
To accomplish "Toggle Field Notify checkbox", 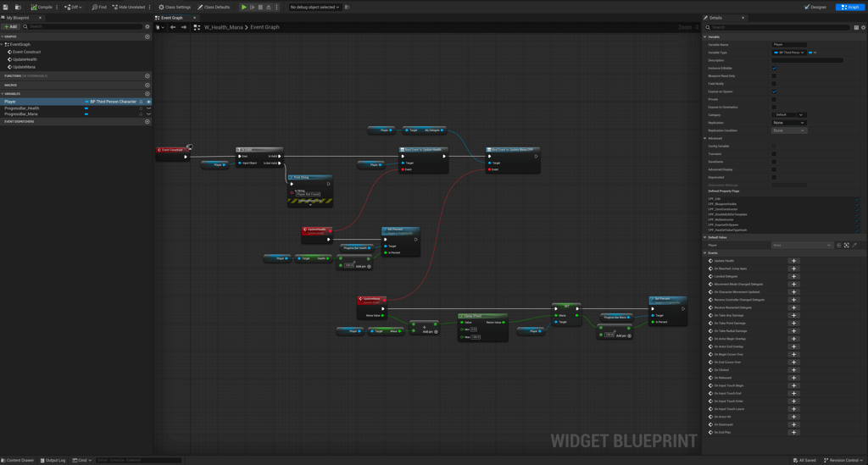I will [x=774, y=84].
